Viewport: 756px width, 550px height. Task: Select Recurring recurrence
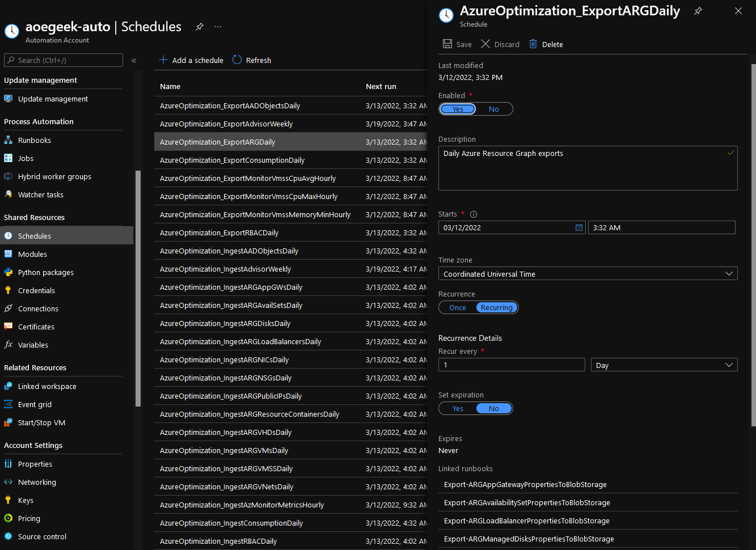[497, 307]
